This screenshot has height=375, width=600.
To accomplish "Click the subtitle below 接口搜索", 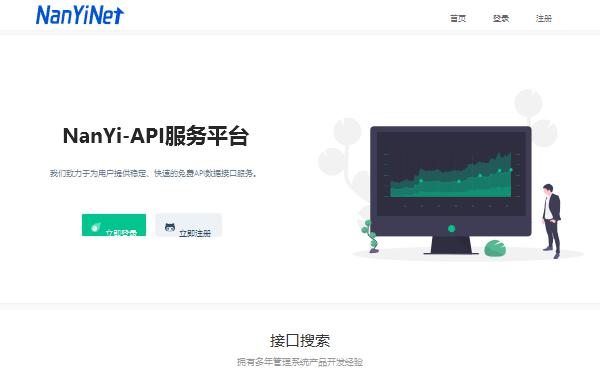I will coord(300,362).
